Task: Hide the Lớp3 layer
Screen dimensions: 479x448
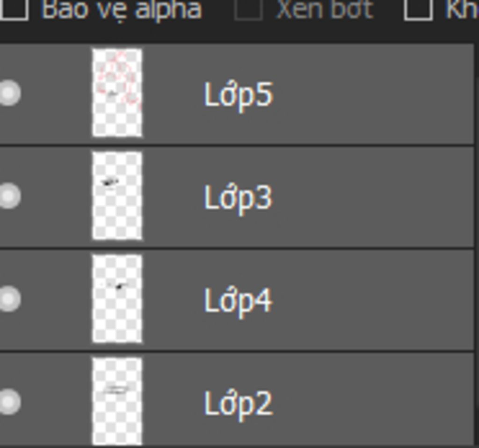Action: [x=9, y=196]
